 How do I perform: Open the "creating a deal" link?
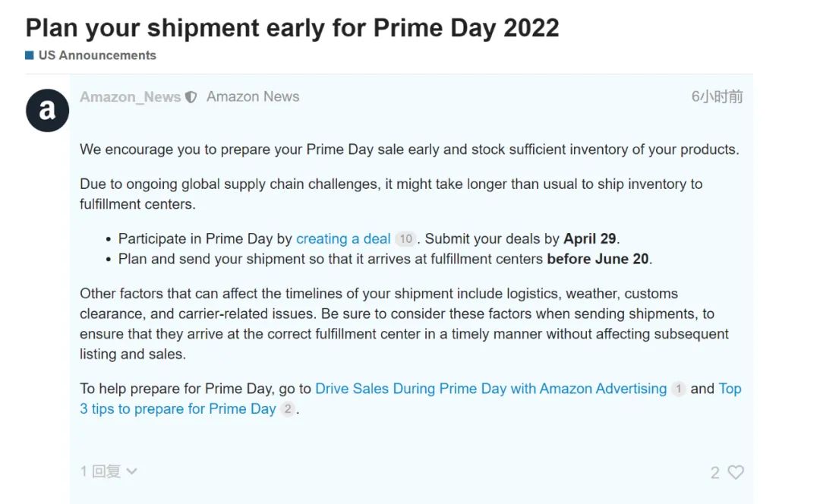pos(343,238)
